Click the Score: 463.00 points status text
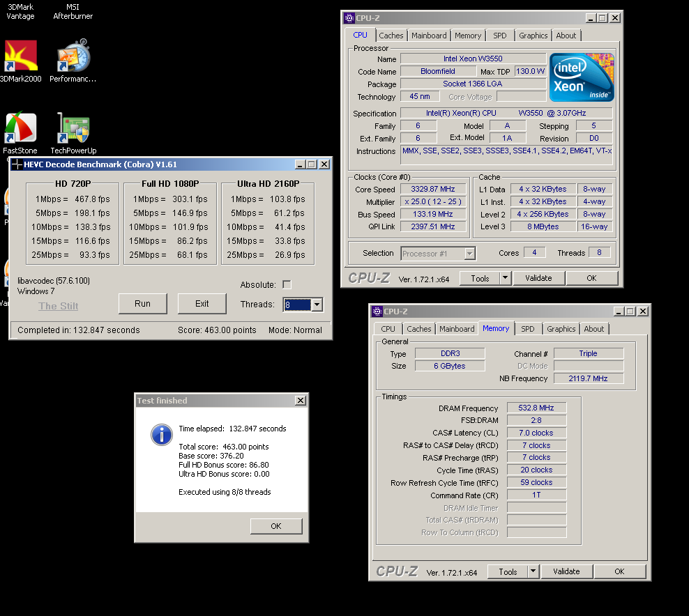This screenshot has height=616, width=689. tap(217, 330)
